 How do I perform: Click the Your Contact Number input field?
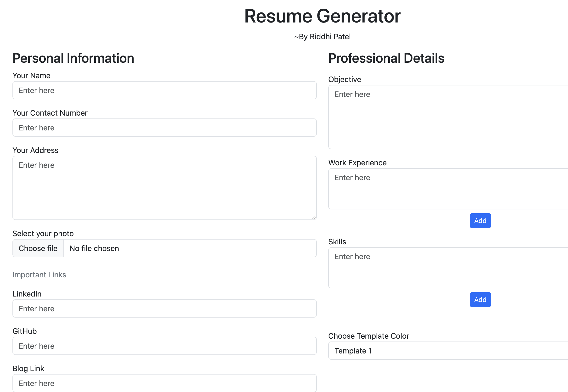[164, 128]
